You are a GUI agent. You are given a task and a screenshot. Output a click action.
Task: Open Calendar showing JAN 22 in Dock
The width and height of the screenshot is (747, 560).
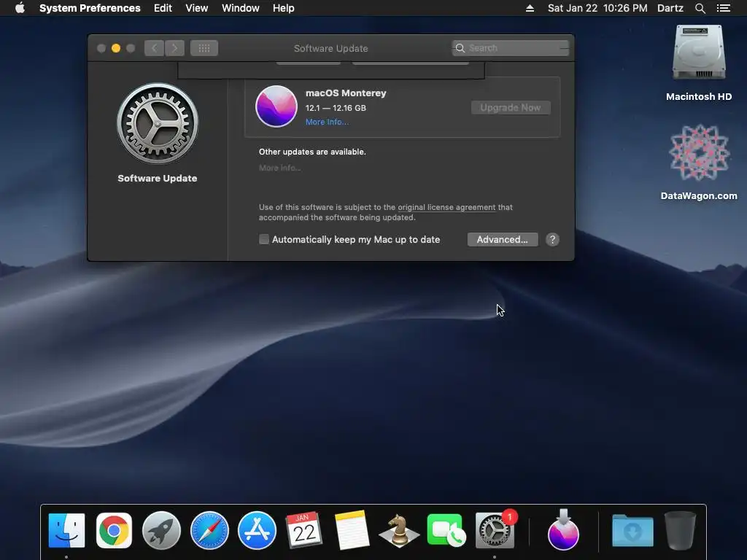click(x=304, y=530)
